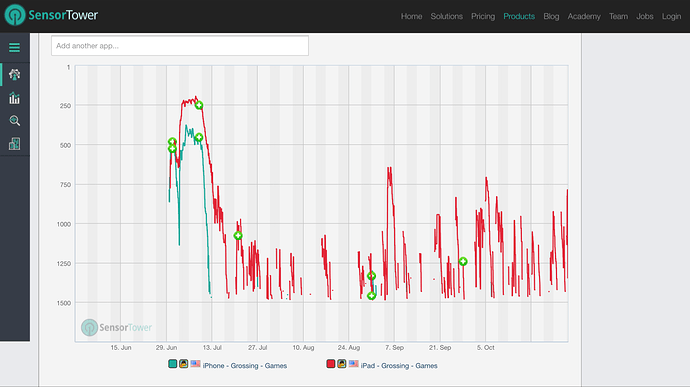Open the magnifier search sidebar icon

[15, 121]
